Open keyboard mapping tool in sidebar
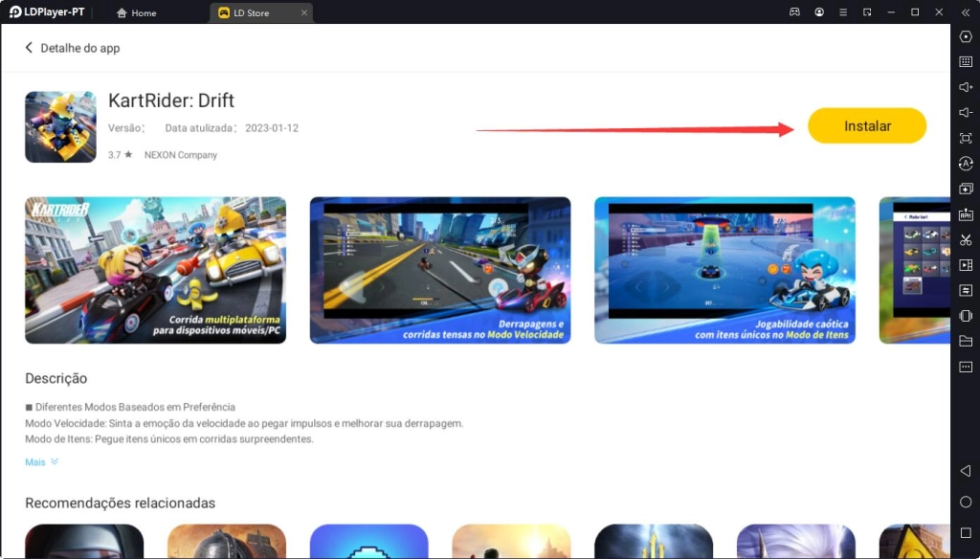Screen dimensions: 980x559 (965, 62)
